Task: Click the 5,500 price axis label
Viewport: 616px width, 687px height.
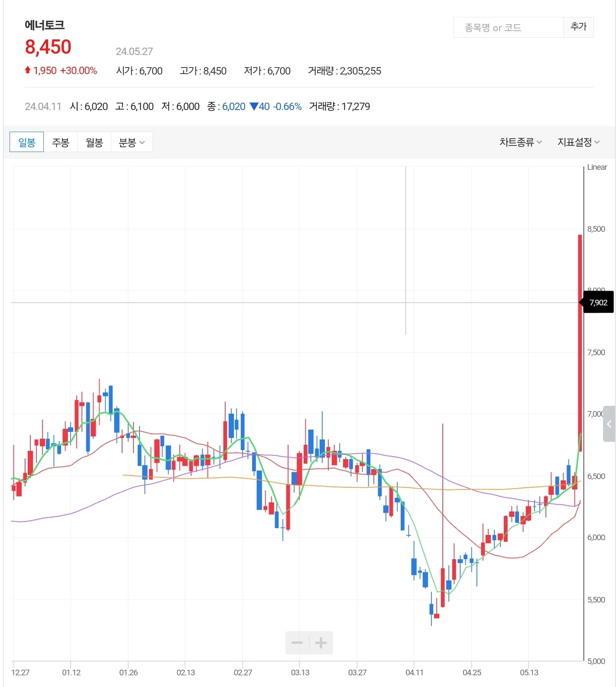Action: click(596, 600)
